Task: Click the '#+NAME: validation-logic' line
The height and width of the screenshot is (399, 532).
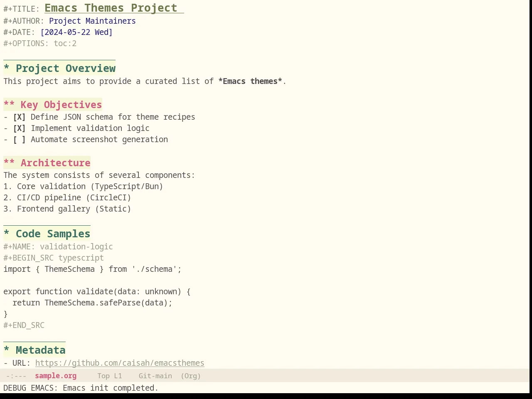Action: (58, 247)
